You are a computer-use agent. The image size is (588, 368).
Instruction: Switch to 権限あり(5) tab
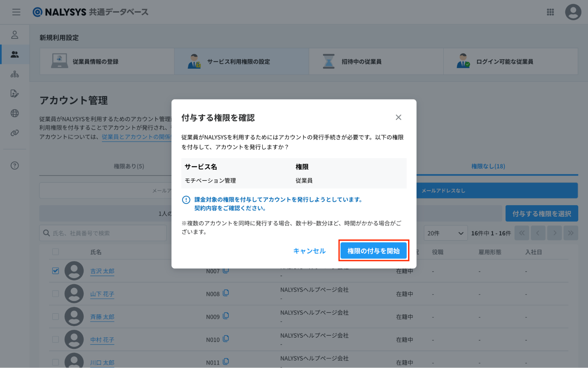(129, 166)
